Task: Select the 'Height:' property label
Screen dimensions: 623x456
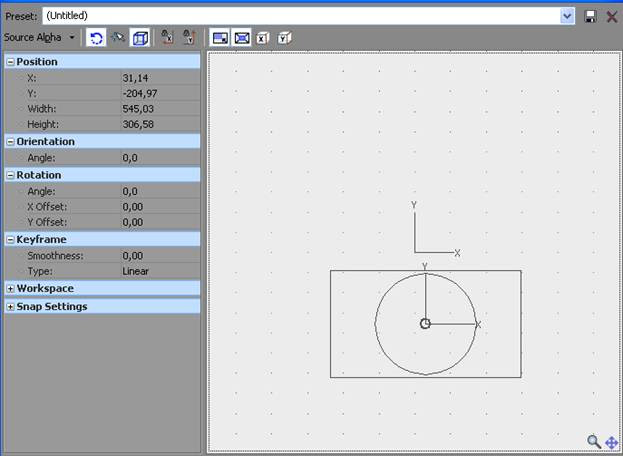Action: coord(43,124)
